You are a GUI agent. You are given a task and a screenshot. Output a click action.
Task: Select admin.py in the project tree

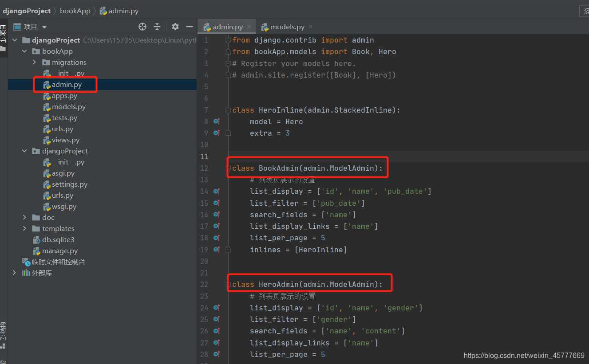(x=67, y=84)
